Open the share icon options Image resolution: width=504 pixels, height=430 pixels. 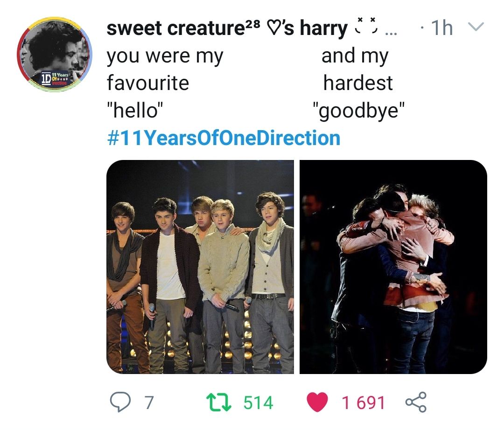point(416,402)
